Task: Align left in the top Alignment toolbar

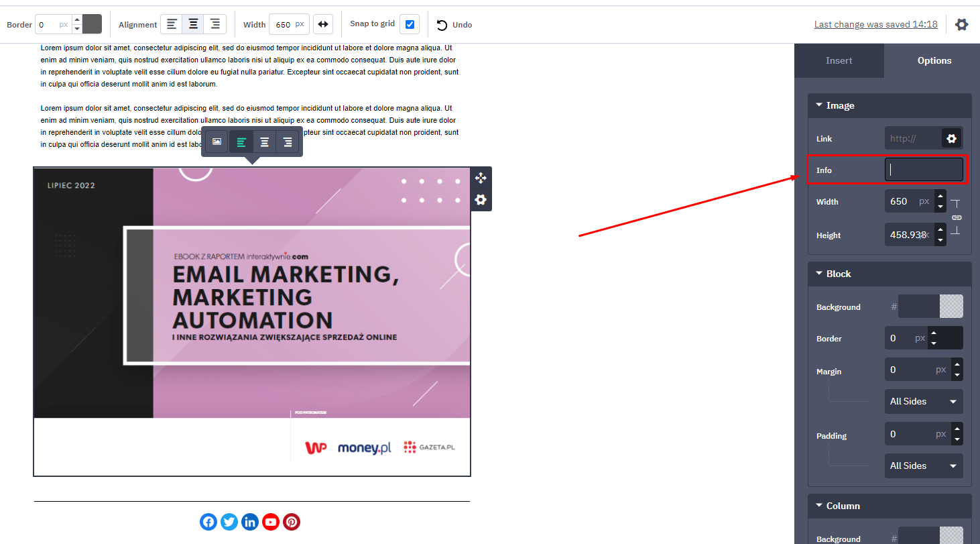Action: [x=172, y=25]
